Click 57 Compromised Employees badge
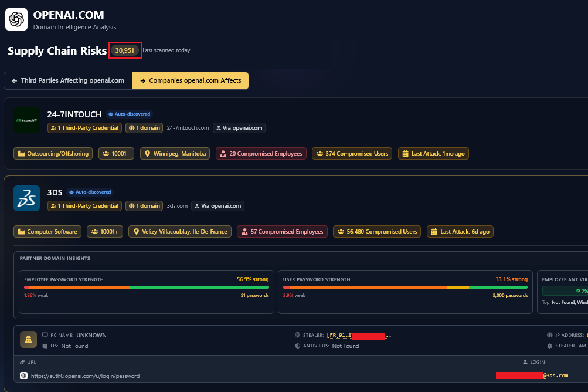Image resolution: width=588 pixels, height=392 pixels. click(x=283, y=232)
